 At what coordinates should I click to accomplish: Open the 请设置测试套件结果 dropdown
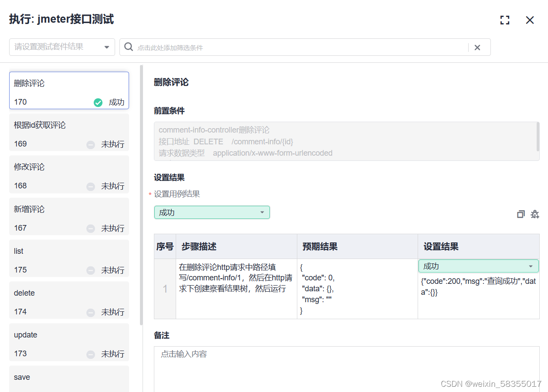(62, 47)
